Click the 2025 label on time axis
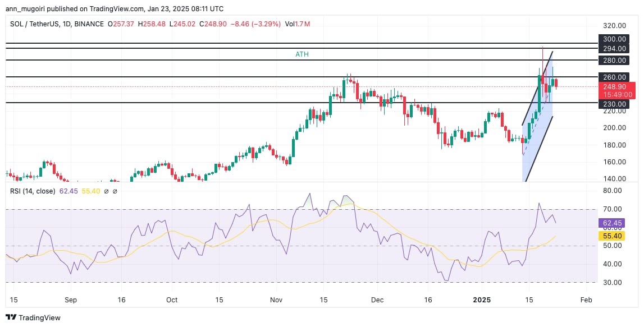The height and width of the screenshot is (327, 644). click(x=482, y=300)
